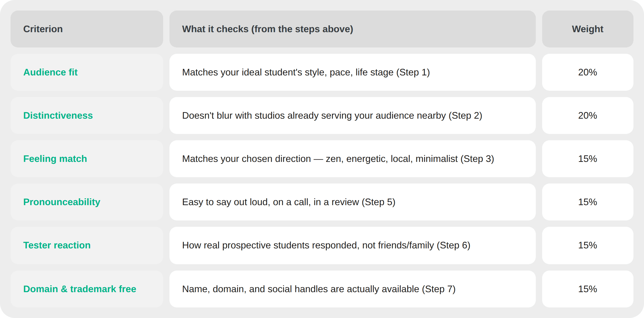Select Distinctiveness description mentioning Step 2

pyautogui.click(x=352, y=115)
